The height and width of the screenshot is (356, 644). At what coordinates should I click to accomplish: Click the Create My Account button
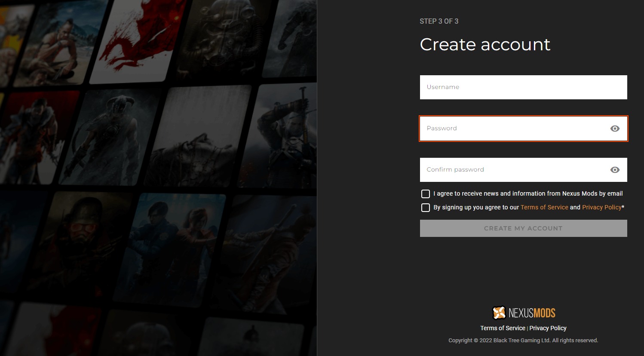click(x=523, y=228)
